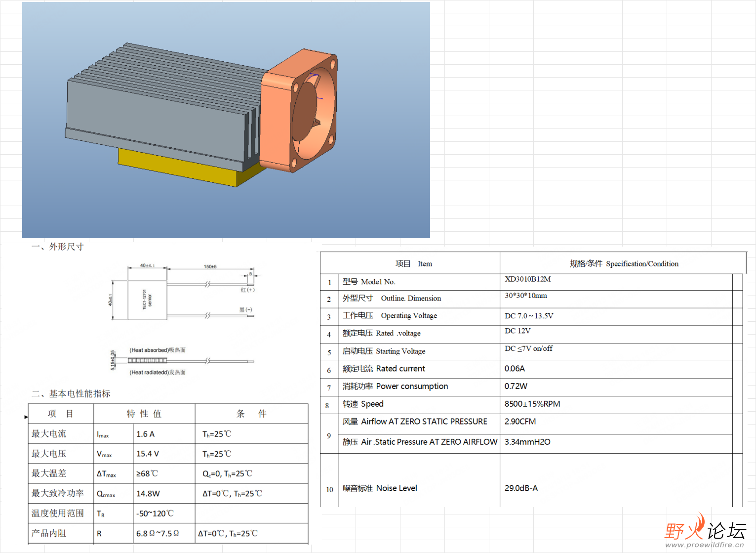756x553 pixels.
Task: Select the "最大温差" cell
Action: point(61,473)
